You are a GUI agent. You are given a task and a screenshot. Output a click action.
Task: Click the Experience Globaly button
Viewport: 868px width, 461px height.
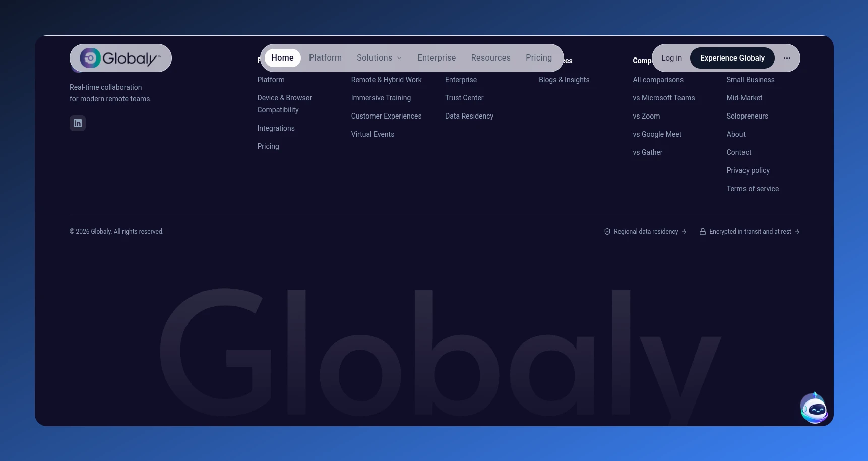point(732,58)
